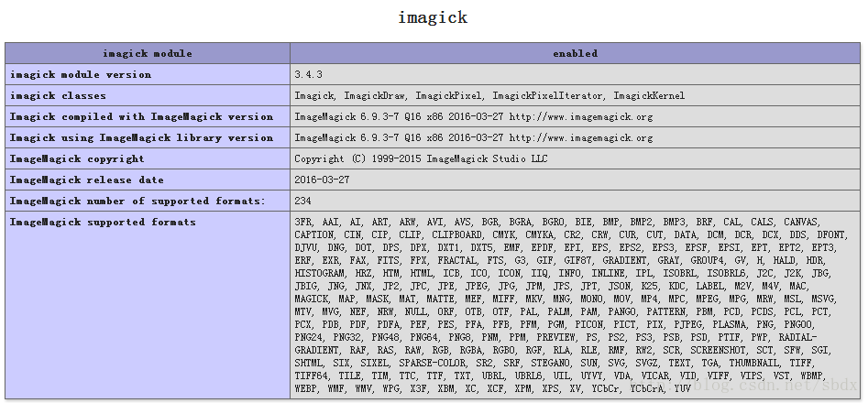Image resolution: width=868 pixels, height=403 pixels.
Task: Click 'SCREENSHOT' in the formats list
Action: [x=718, y=350]
